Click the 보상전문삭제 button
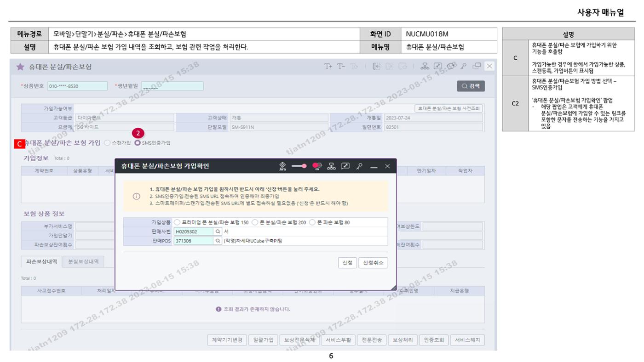Image resolution: width=644 pixels, height=362 pixels. pyautogui.click(x=299, y=340)
